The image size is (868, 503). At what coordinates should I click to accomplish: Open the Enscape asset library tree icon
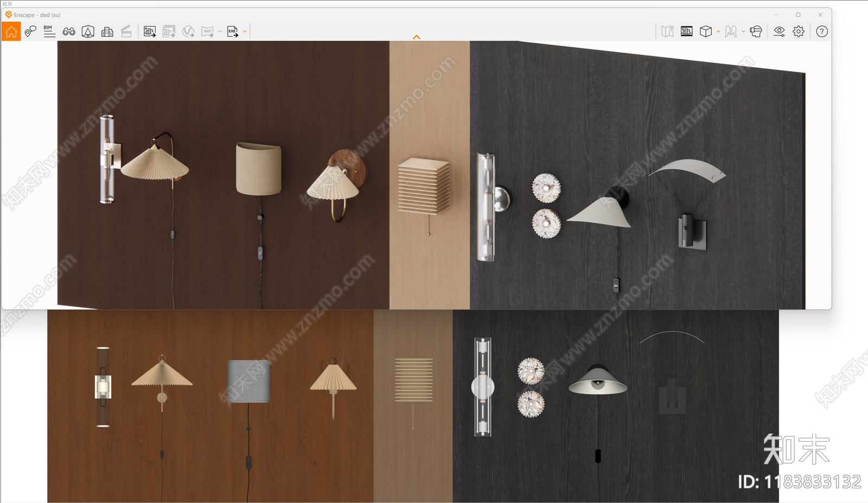[88, 31]
